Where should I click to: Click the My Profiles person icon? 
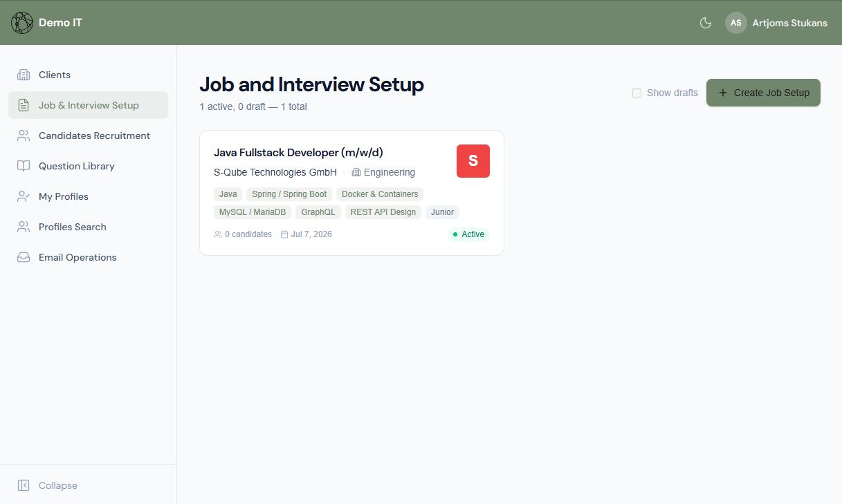[x=24, y=196]
